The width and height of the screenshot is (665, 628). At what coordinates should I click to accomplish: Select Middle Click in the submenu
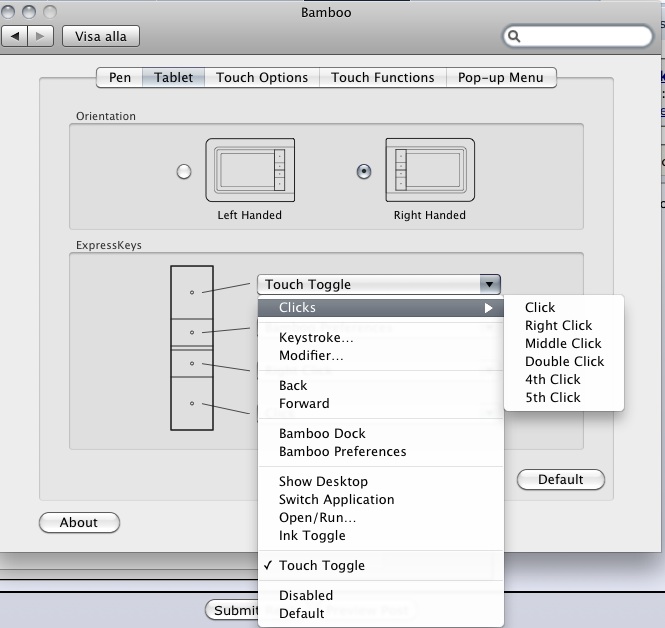point(564,343)
